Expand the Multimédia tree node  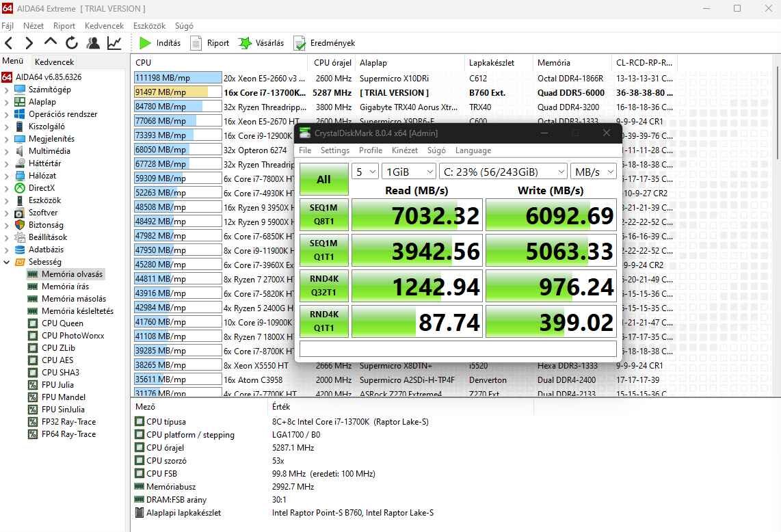click(x=6, y=151)
